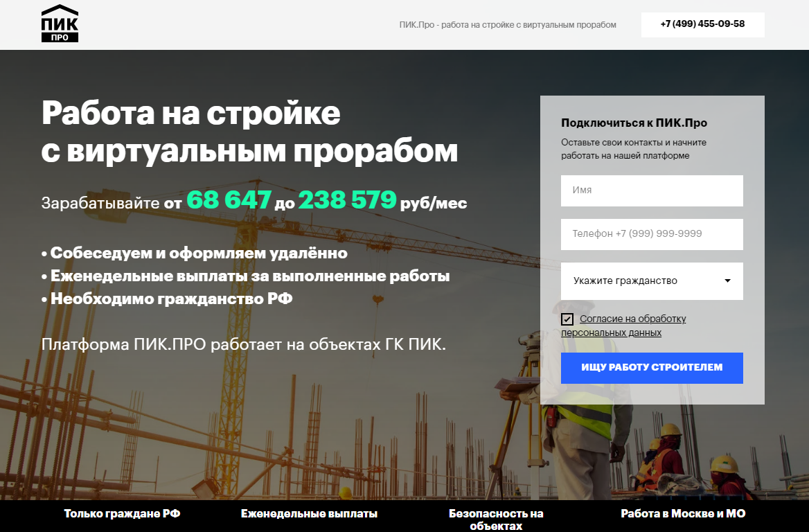Click the salary figure 238 579
The width and height of the screenshot is (809, 532).
[x=347, y=199]
